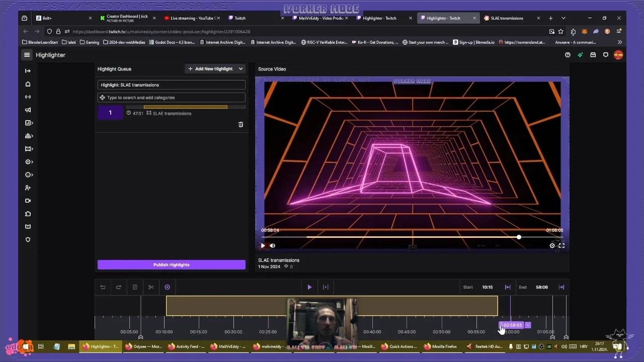Set highlight end to current playhead position
The height and width of the screenshot is (362, 644).
click(561, 287)
